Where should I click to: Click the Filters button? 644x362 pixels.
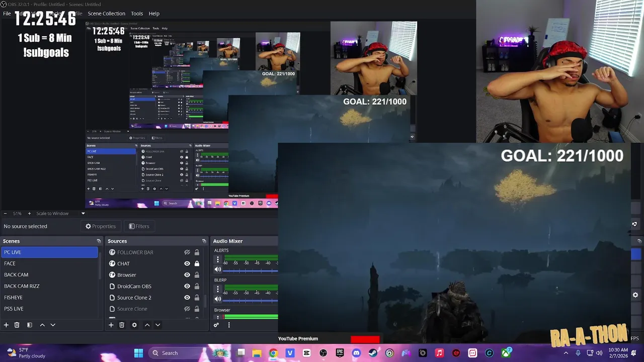point(139,226)
